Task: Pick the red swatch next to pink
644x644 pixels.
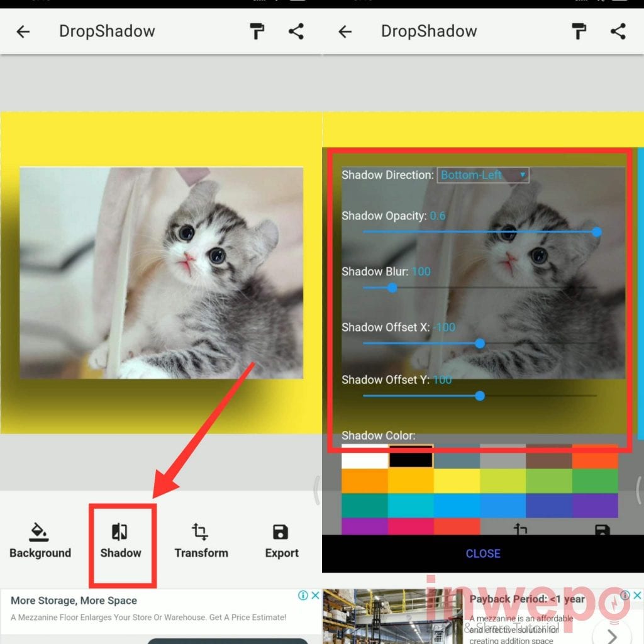Action: (x=457, y=526)
